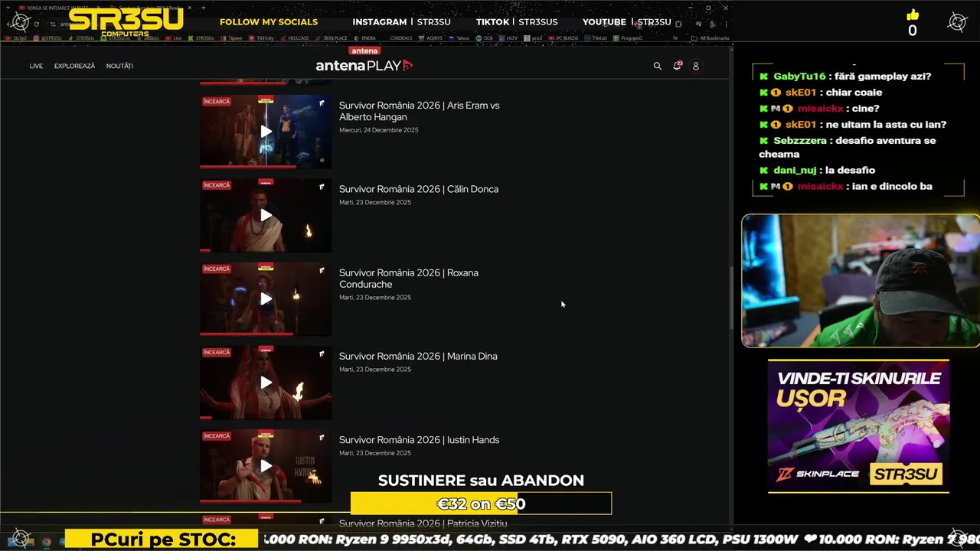980x551 pixels.
Task: Click username dani_nuj in chat
Action: coord(795,170)
